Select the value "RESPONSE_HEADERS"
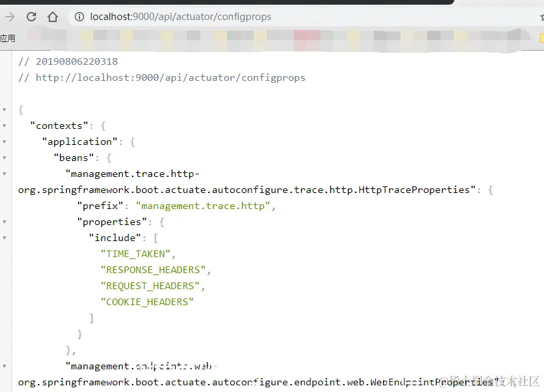The image size is (544, 392). pos(153,270)
